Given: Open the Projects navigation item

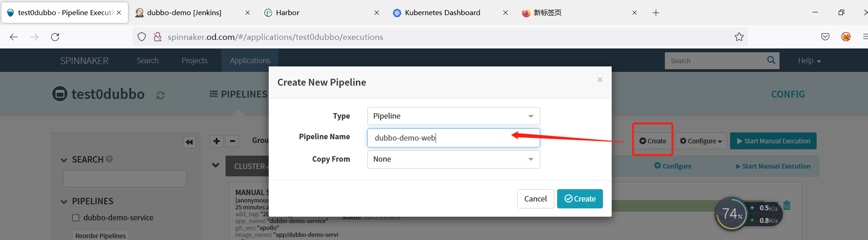Looking at the screenshot, I should 194,61.
